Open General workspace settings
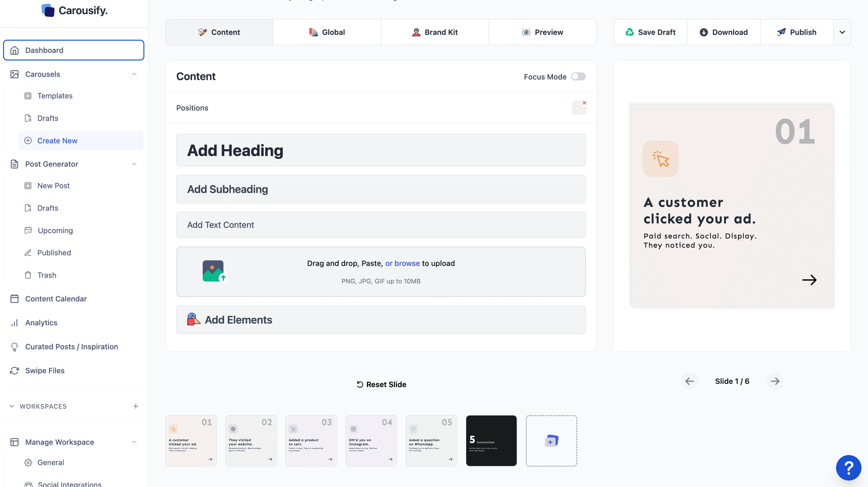This screenshot has height=487, width=868. click(81, 462)
